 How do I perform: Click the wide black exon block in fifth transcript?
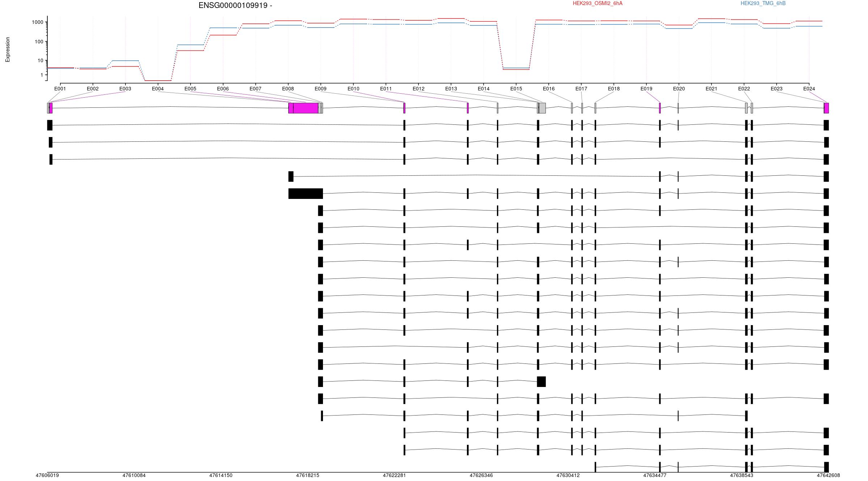tap(306, 193)
